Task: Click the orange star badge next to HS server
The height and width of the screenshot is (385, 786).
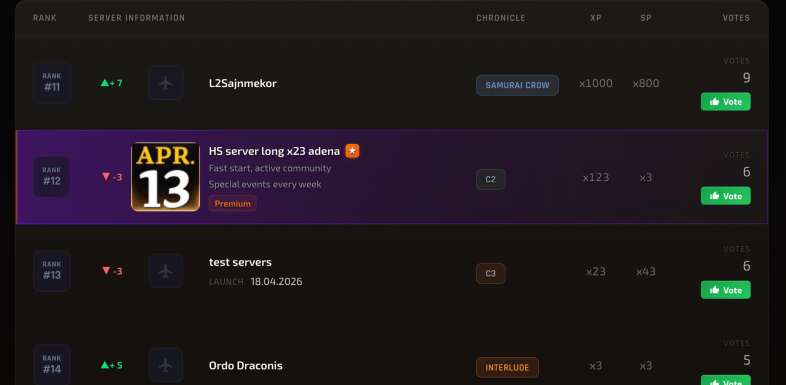Action: coord(352,150)
